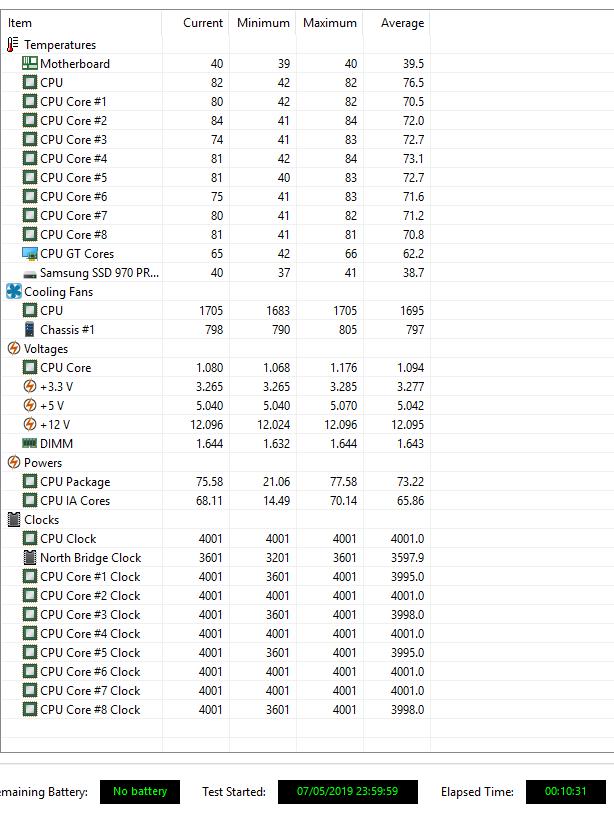614x813 pixels.
Task: Click the chip icon beside CPU Core #1
Action: tap(30, 101)
